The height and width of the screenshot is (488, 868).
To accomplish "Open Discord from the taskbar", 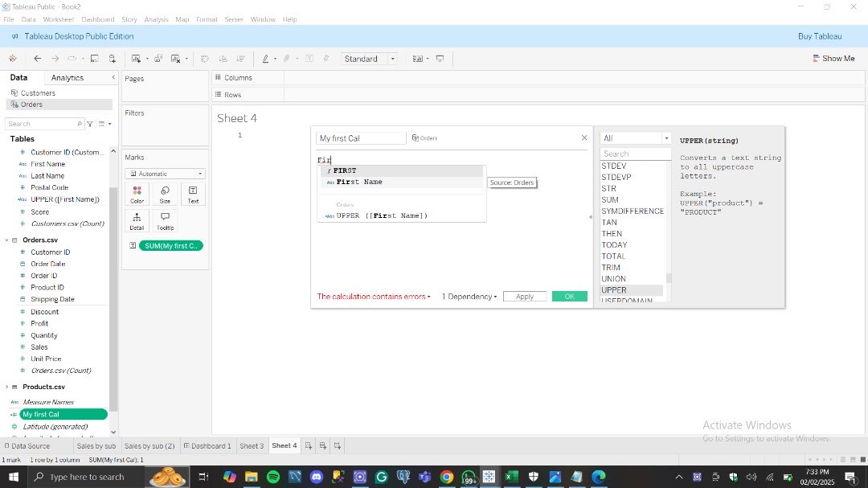I will 317,477.
